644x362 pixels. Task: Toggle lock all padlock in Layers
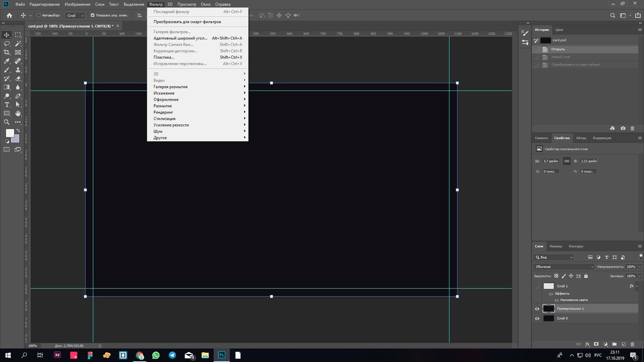586,276
